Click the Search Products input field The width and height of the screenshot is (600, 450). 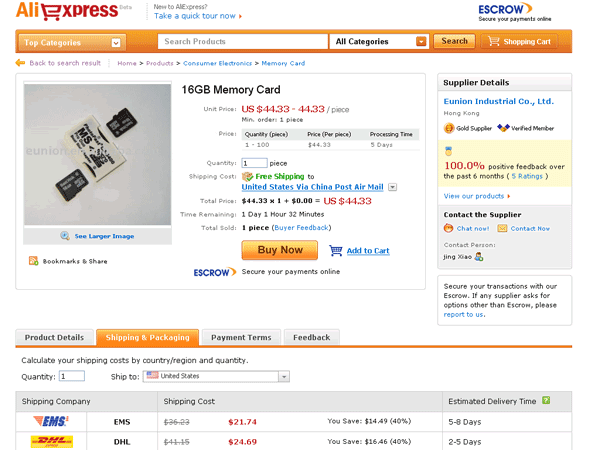pos(243,42)
